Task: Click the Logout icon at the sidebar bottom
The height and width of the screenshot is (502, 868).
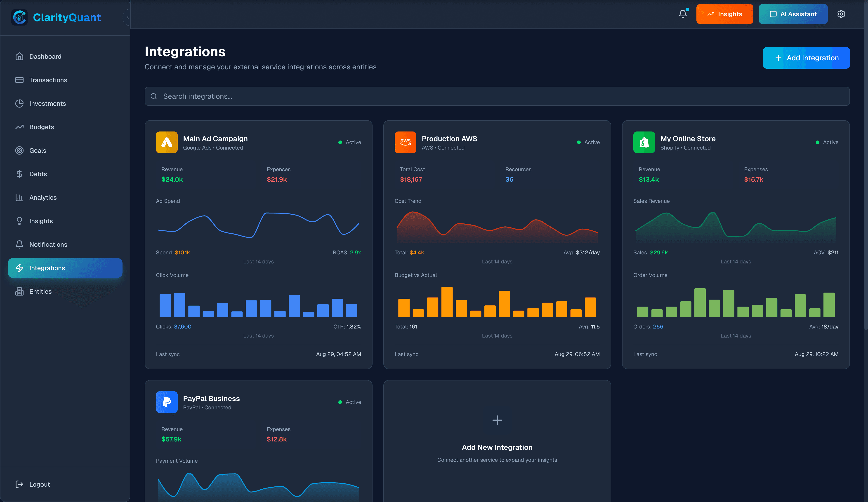Action: point(20,484)
